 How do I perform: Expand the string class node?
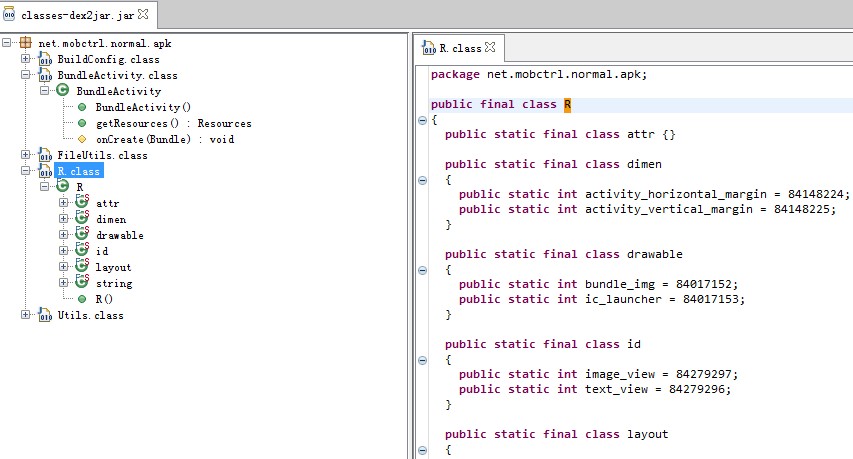pyautogui.click(x=64, y=282)
